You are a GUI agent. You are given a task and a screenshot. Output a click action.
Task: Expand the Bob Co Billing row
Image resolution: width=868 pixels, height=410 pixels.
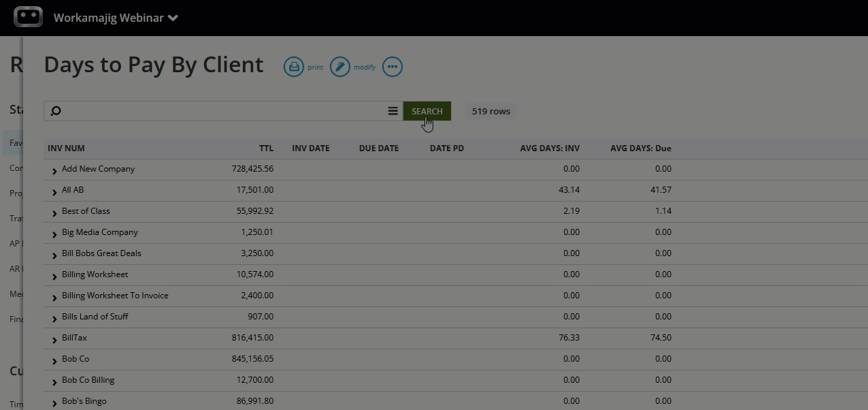(x=54, y=382)
